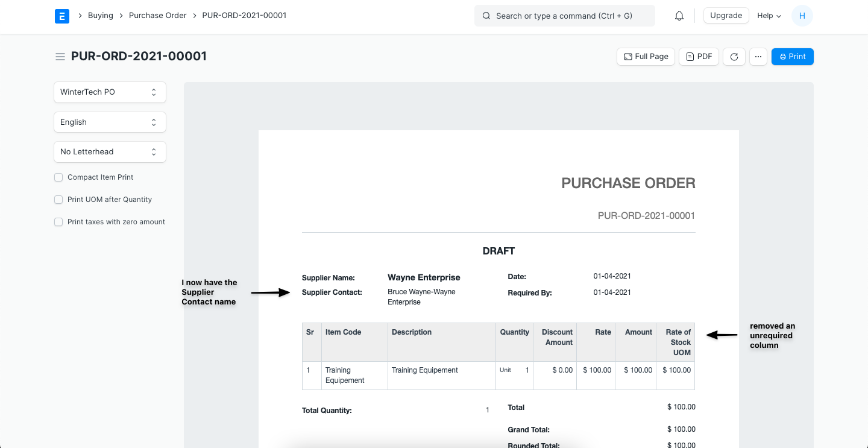Click the PDF export button
The height and width of the screenshot is (448, 868).
(699, 57)
